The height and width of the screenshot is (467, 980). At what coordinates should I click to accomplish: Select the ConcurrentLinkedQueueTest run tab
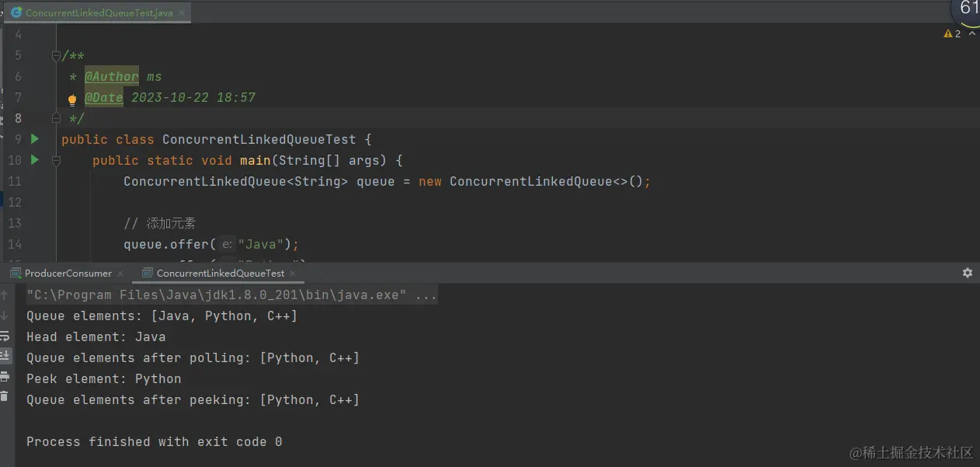[x=220, y=273]
